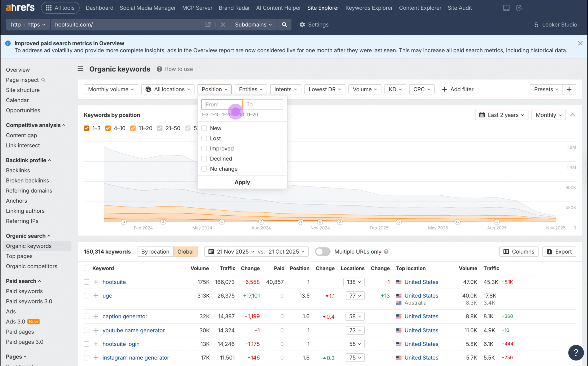Expand the All locations filter
588x366 pixels.
[x=167, y=89]
